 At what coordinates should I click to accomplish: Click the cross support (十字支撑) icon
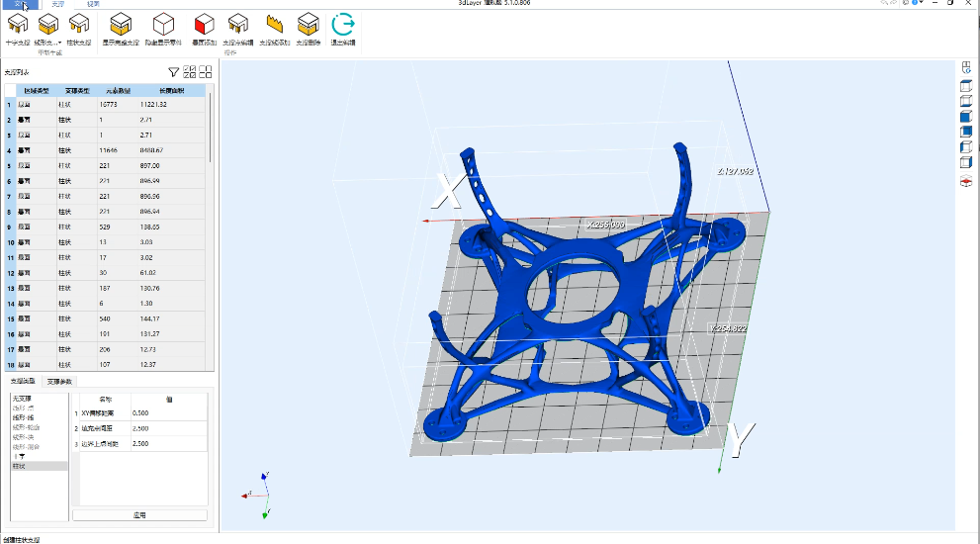(18, 26)
